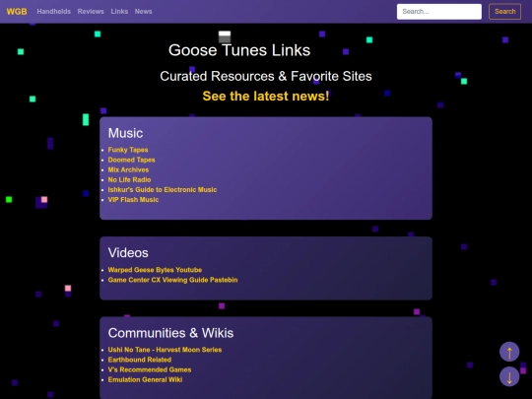Click the Goose Tunes Links title
532x399 pixels.
tap(239, 50)
